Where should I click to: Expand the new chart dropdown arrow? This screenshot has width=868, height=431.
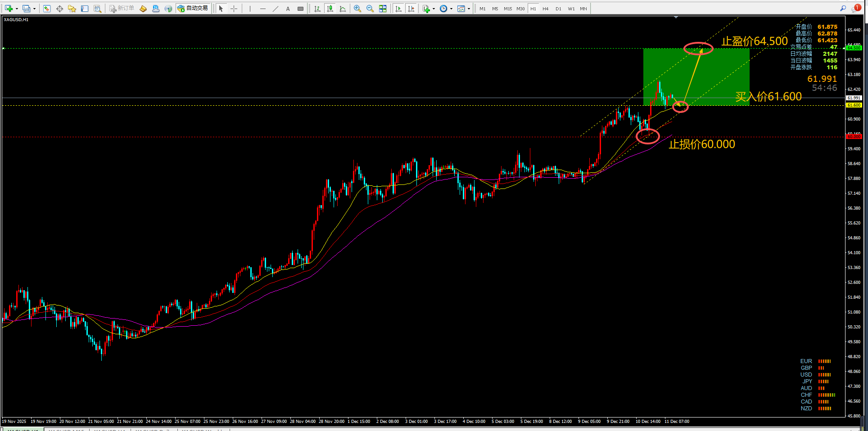coord(17,9)
